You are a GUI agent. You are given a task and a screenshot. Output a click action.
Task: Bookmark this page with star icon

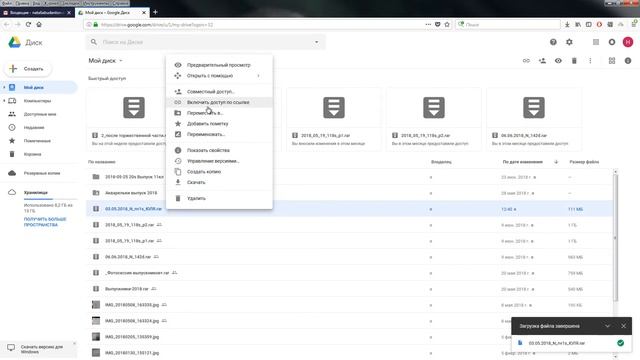coord(447,24)
